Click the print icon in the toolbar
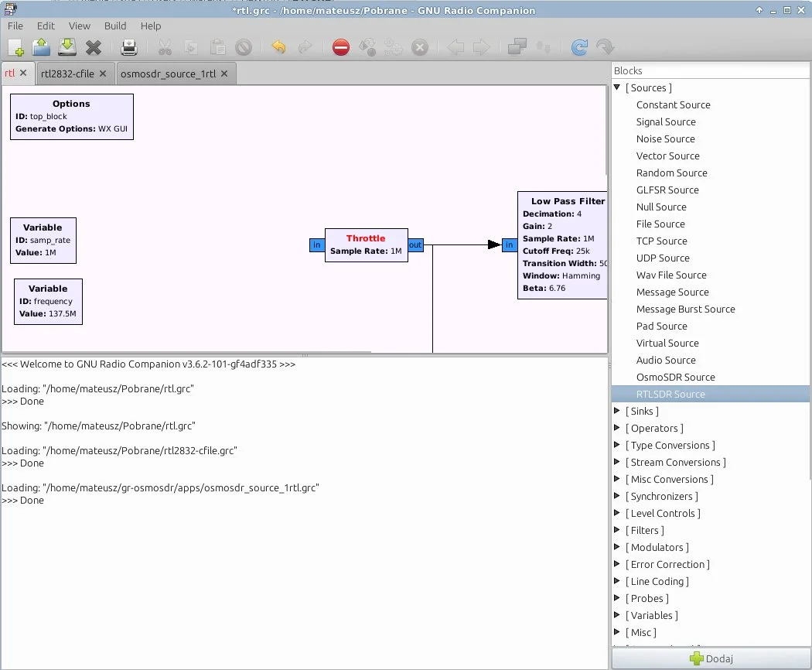Screen dimensions: 812x670 129,48
